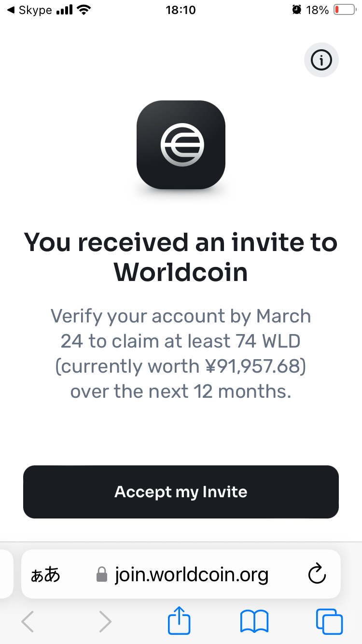The image size is (362, 644).
Task: Return to Skype via status bar
Action: 29,10
